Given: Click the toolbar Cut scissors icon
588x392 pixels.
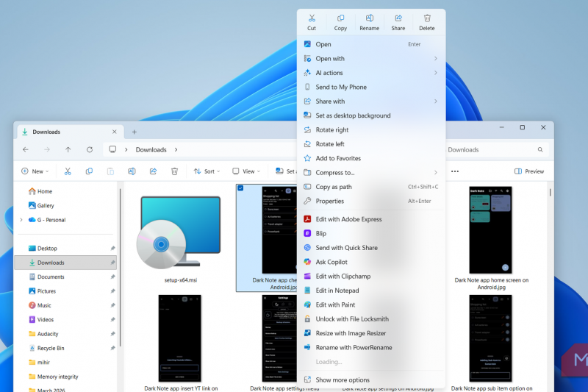Looking at the screenshot, I should 68,171.
